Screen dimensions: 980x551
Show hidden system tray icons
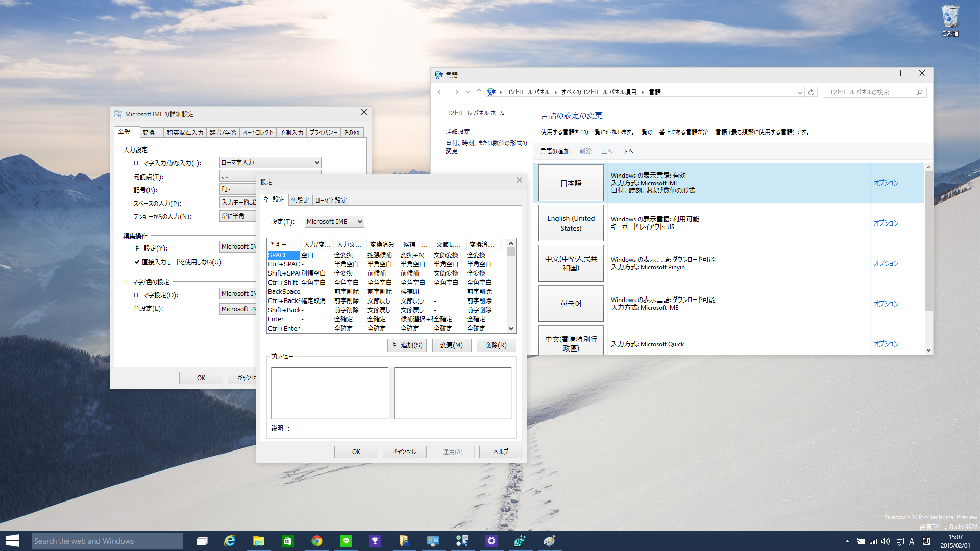click(x=847, y=541)
